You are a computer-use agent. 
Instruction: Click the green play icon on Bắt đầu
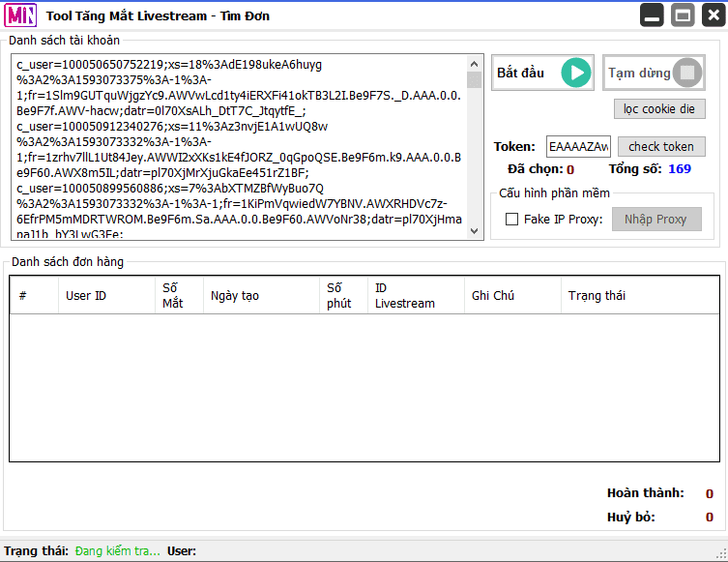575,73
